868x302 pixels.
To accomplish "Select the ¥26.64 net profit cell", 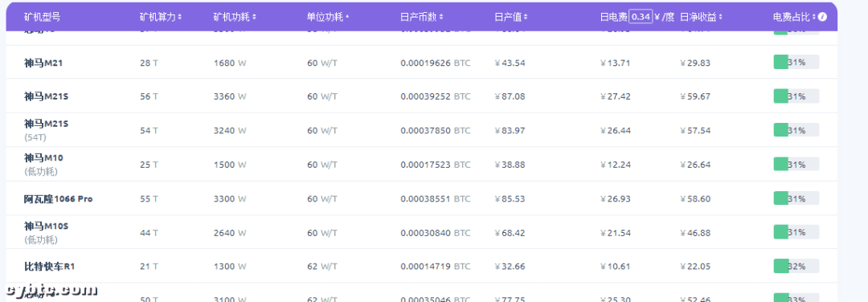I will tap(695, 165).
